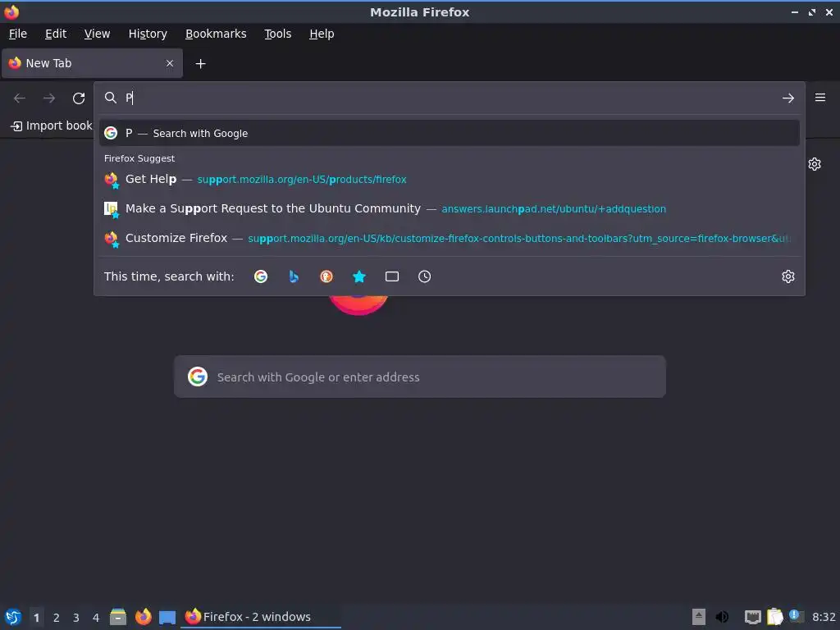
Task: Click the notification tray icon with badge
Action: point(796,617)
